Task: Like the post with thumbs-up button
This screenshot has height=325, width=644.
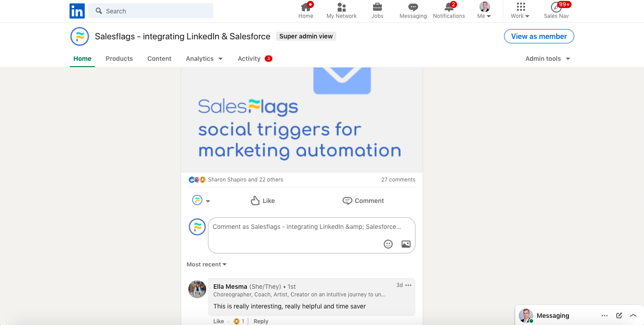Action: (x=263, y=201)
